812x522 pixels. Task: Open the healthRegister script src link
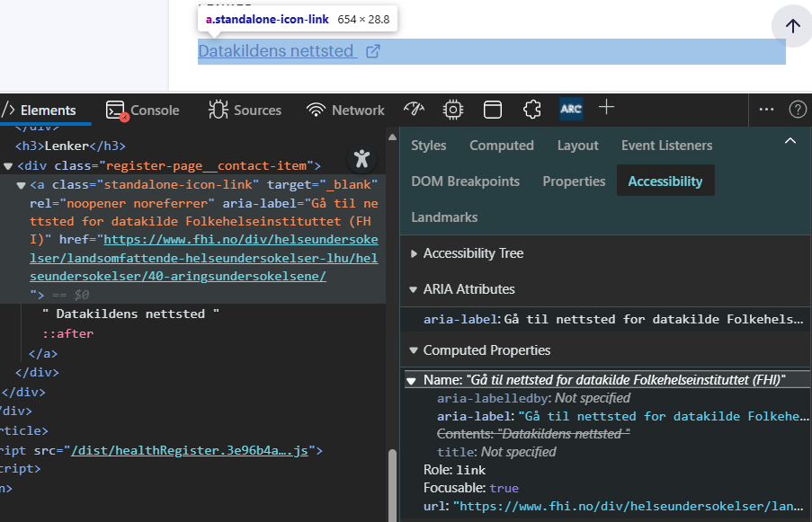pyautogui.click(x=189, y=451)
